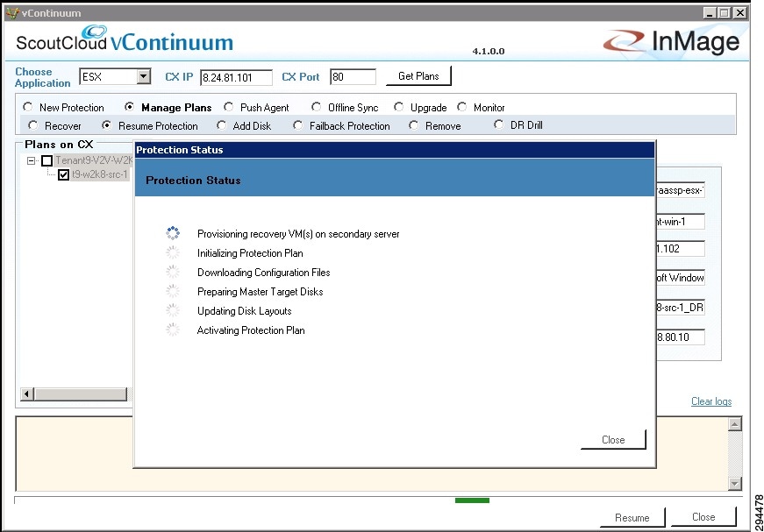This screenshot has width=764, height=532.
Task: Click the Resume button
Action: [632, 517]
